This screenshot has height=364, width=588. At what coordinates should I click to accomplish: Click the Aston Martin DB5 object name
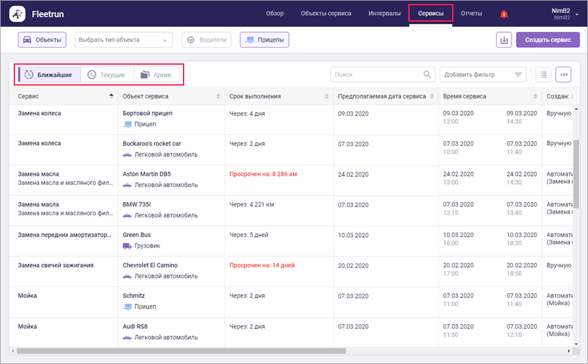tap(146, 174)
